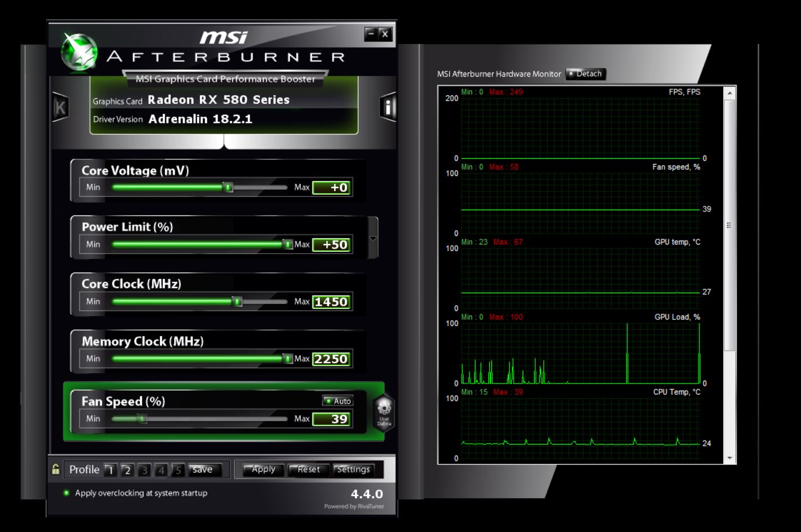Click the GPU temp graph label
801x532 pixels.
pos(678,242)
